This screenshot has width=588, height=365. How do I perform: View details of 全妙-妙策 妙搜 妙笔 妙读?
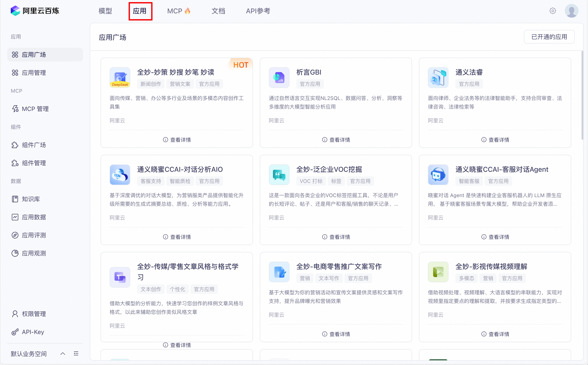coord(177,140)
